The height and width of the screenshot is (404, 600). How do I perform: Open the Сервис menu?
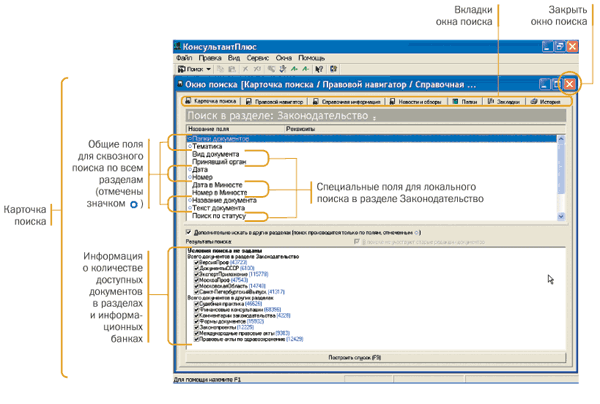point(258,58)
